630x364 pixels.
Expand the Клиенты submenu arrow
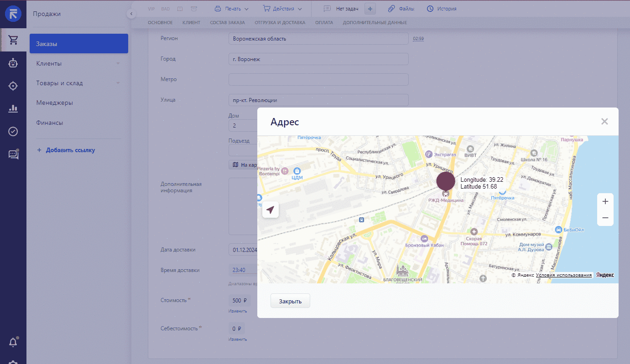118,63
